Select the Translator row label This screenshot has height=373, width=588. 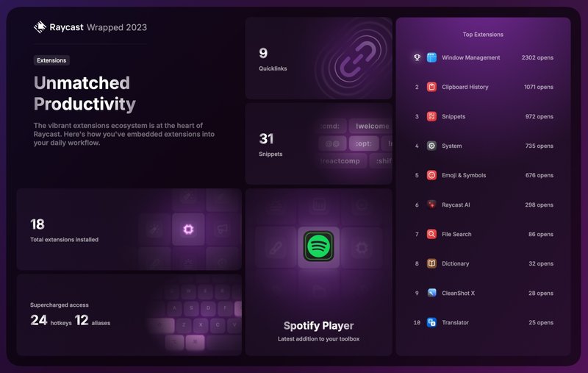click(x=455, y=322)
